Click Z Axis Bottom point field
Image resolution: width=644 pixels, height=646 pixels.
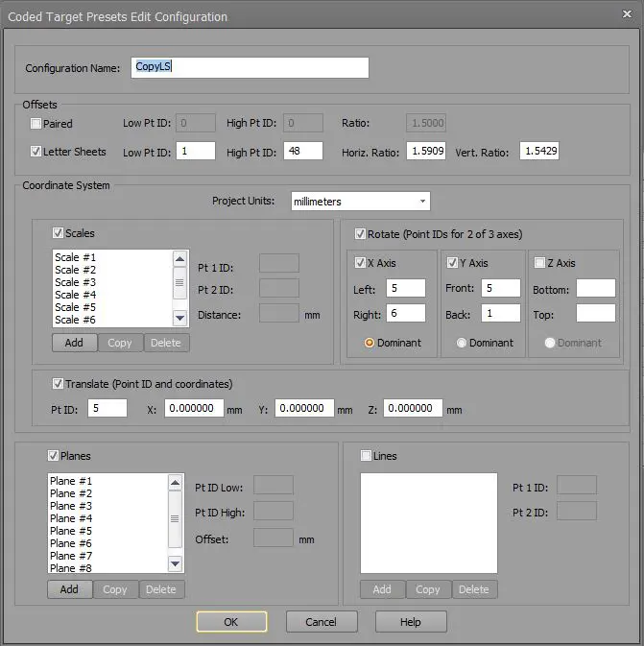[x=596, y=288]
